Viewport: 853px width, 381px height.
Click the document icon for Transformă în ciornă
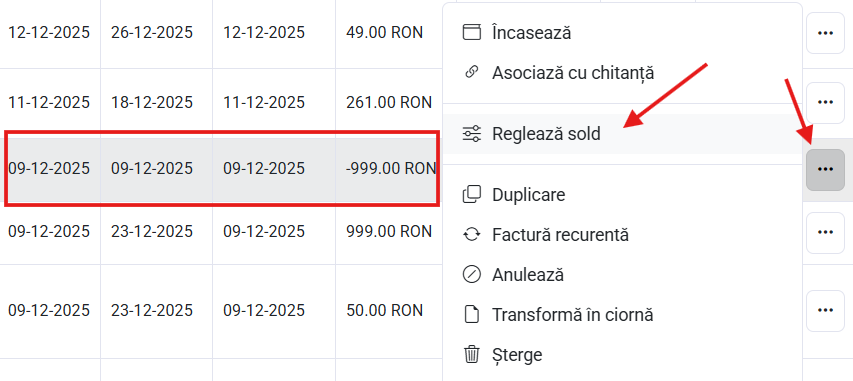472,315
